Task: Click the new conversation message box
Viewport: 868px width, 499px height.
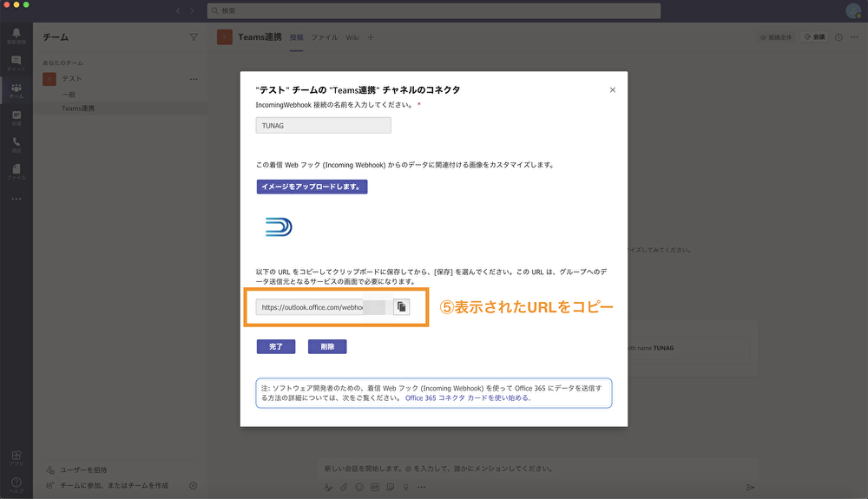Action: [537, 469]
